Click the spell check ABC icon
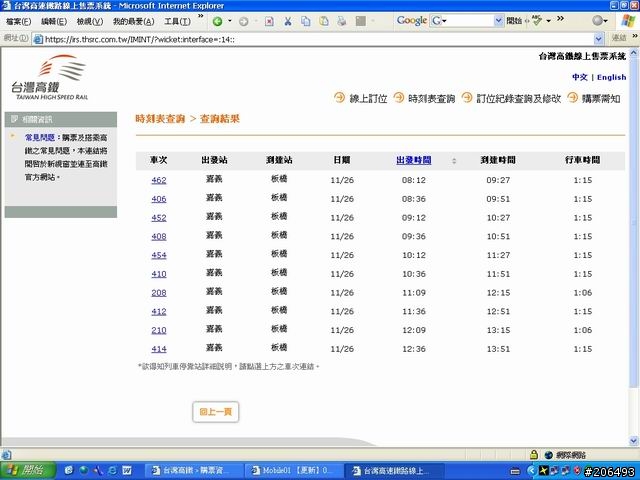This screenshot has height=480, width=640. (x=537, y=20)
